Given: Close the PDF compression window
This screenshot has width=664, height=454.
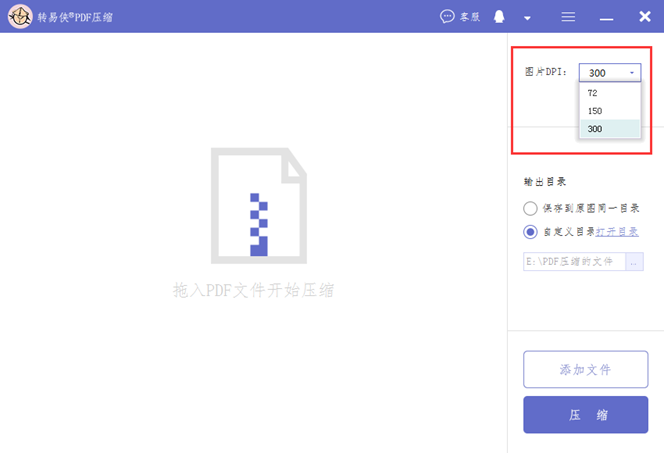Looking at the screenshot, I should point(645,17).
